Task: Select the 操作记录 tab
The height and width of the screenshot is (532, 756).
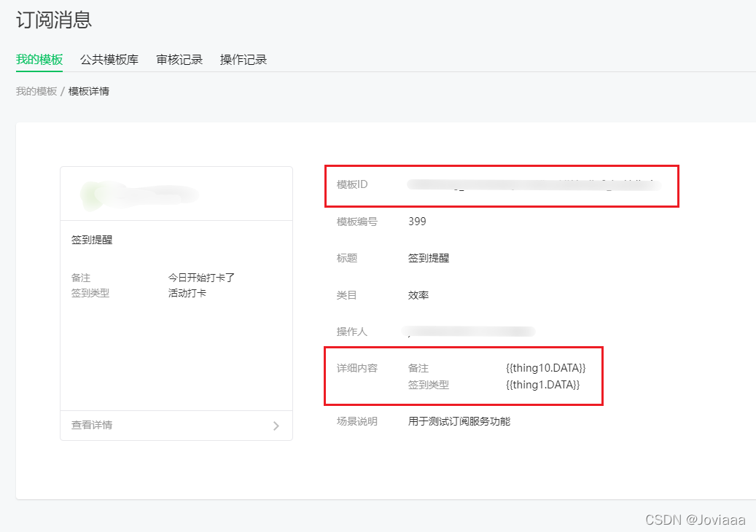Action: 243,60
